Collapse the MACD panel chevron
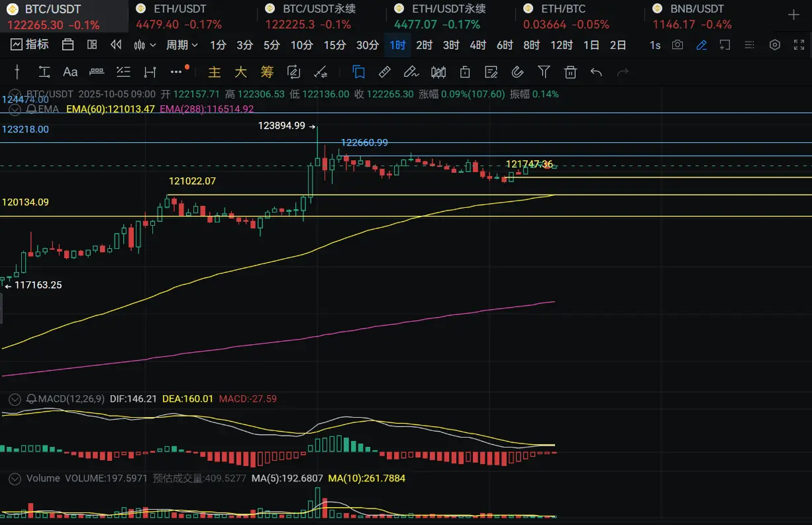 (x=15, y=399)
